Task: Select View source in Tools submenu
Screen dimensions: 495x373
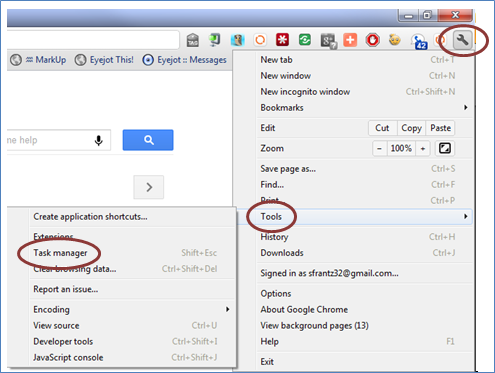Action: click(x=132, y=325)
